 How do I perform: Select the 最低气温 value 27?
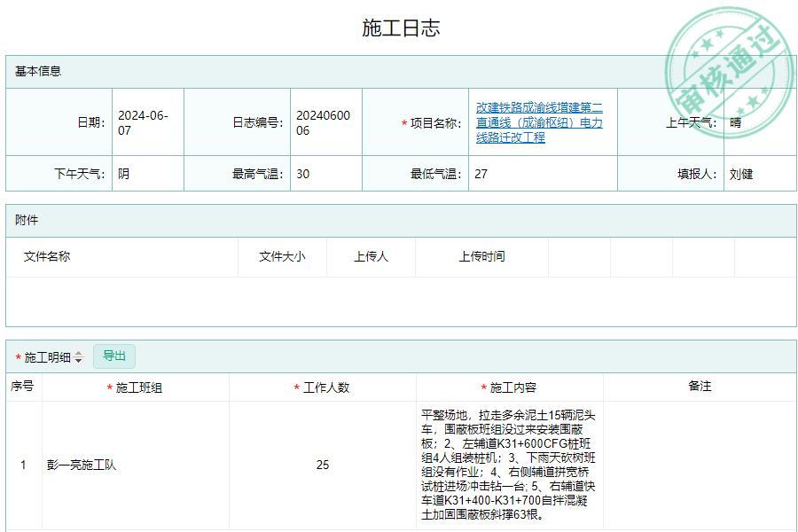coord(481,174)
